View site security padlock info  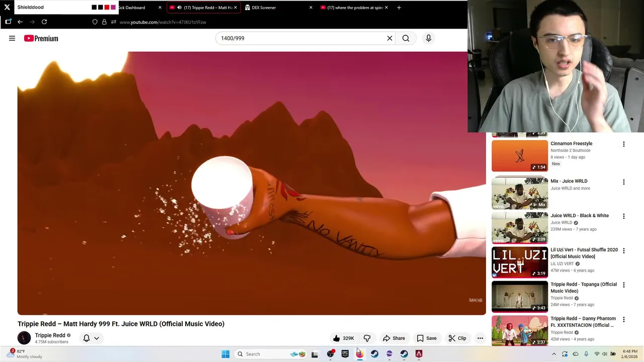pyautogui.click(x=104, y=22)
